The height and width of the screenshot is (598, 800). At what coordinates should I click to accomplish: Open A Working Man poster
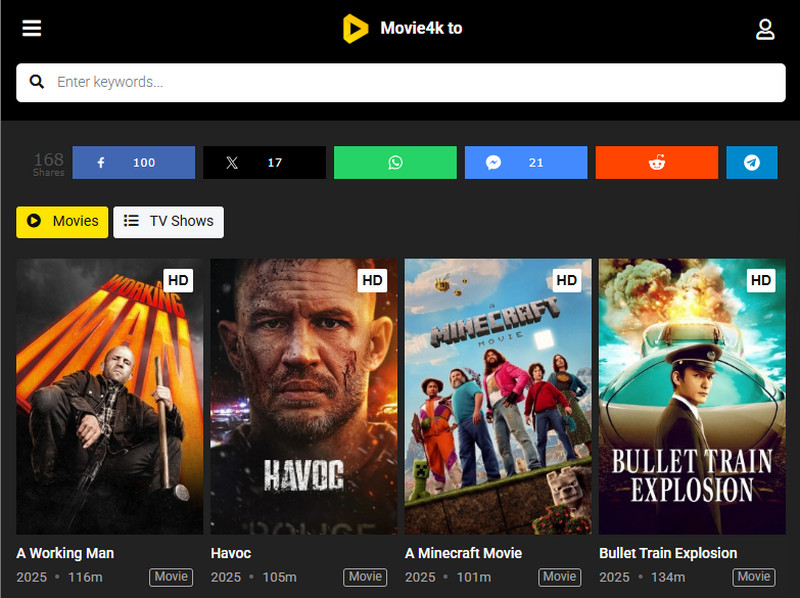click(x=110, y=396)
